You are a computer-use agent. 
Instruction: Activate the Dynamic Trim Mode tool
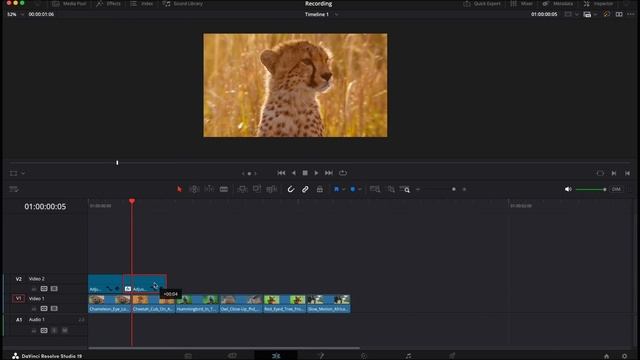point(209,189)
